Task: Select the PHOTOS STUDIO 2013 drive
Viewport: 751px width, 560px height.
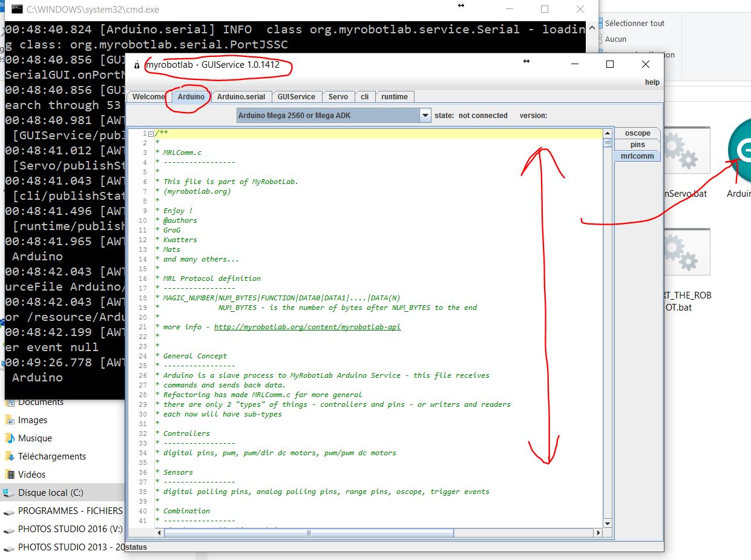Action: point(70,547)
